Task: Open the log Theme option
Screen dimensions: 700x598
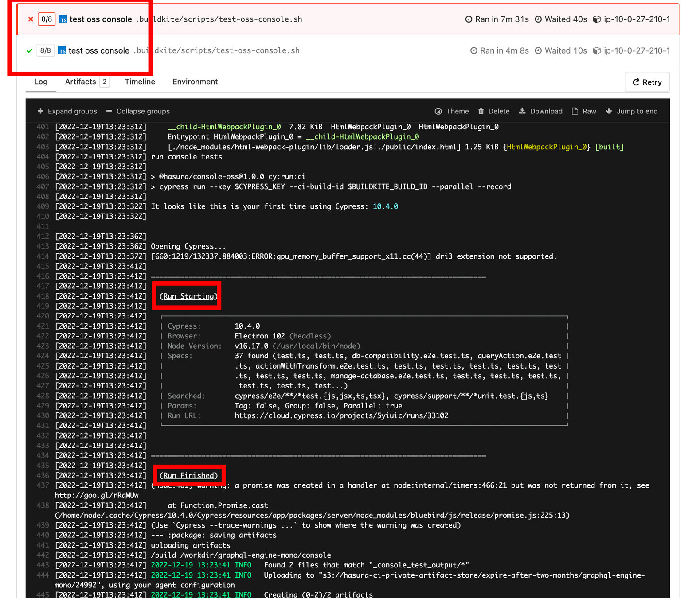Action: click(x=452, y=111)
